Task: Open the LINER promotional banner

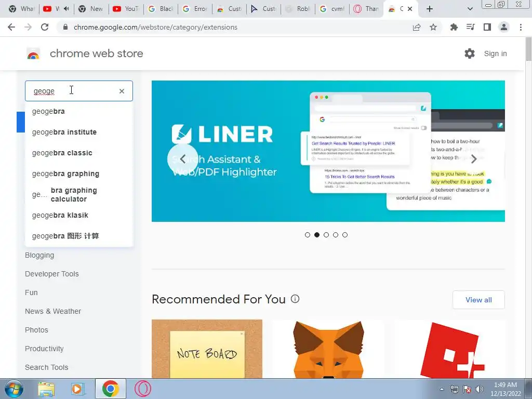Action: tap(328, 151)
